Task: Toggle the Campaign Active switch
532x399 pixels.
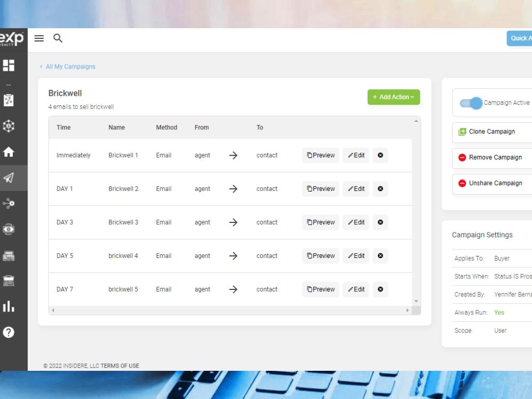Action: click(471, 103)
